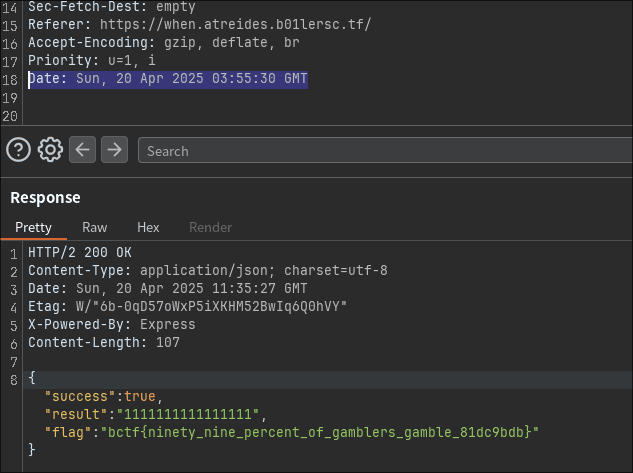The height and width of the screenshot is (473, 633).
Task: Select the Render tab
Action: coord(210,228)
